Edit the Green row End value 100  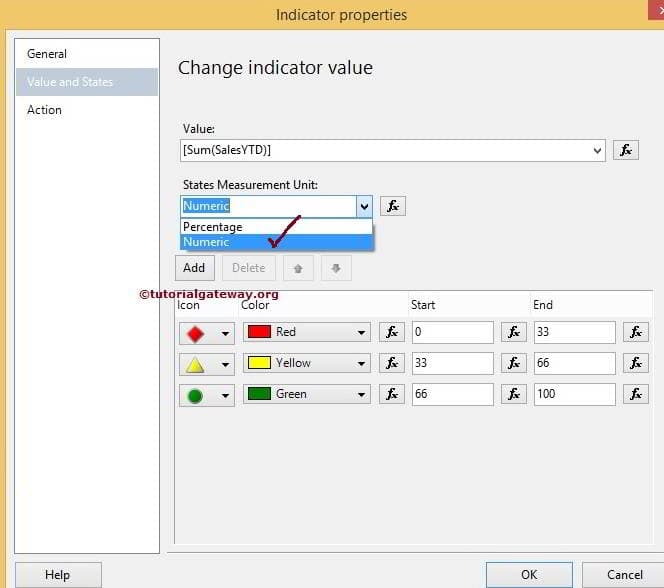coord(574,394)
